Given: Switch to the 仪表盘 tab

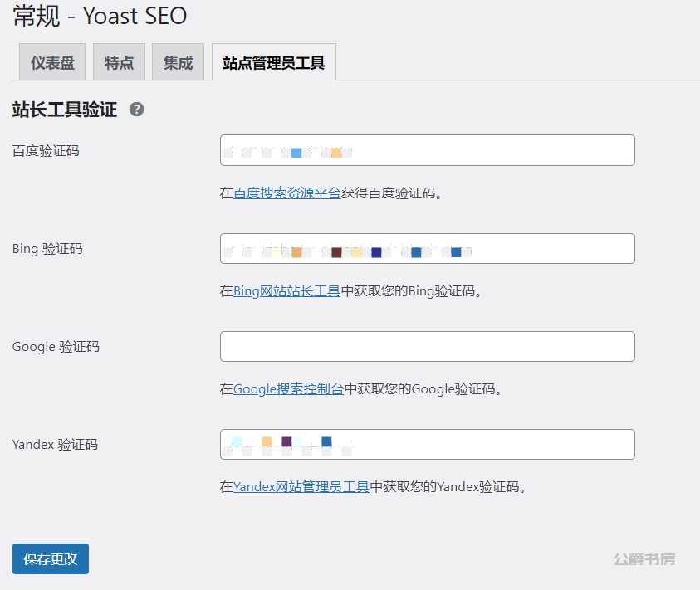Looking at the screenshot, I should 52,62.
